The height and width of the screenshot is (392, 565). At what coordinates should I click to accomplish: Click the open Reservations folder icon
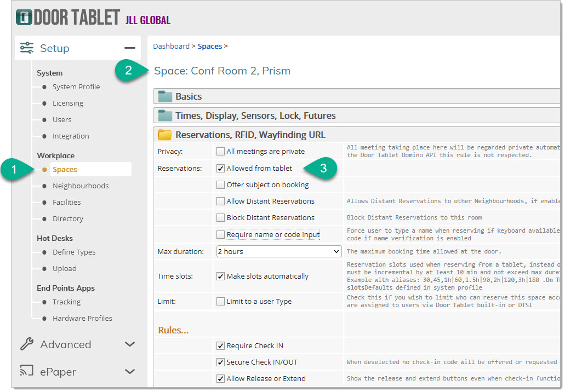[x=165, y=135]
